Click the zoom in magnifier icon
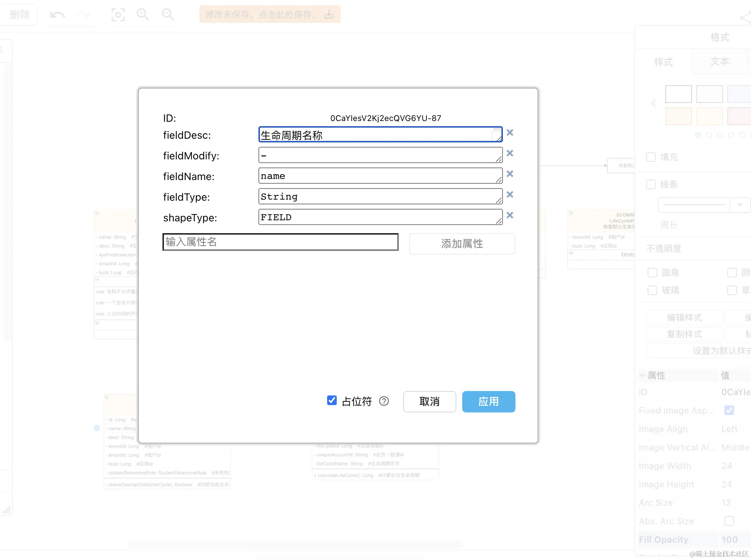This screenshot has width=751, height=560. point(143,15)
